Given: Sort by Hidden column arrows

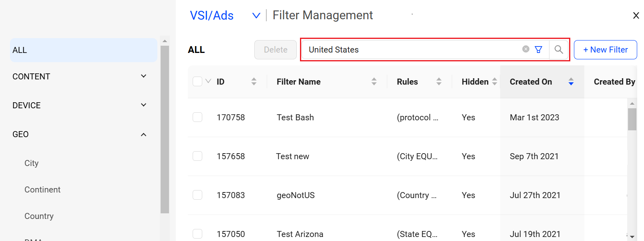Looking at the screenshot, I should [x=495, y=82].
